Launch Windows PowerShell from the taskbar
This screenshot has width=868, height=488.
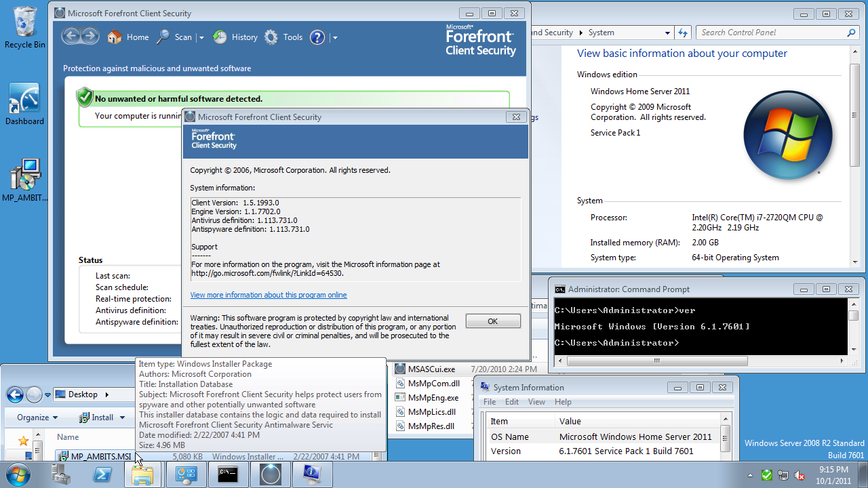pyautogui.click(x=102, y=475)
